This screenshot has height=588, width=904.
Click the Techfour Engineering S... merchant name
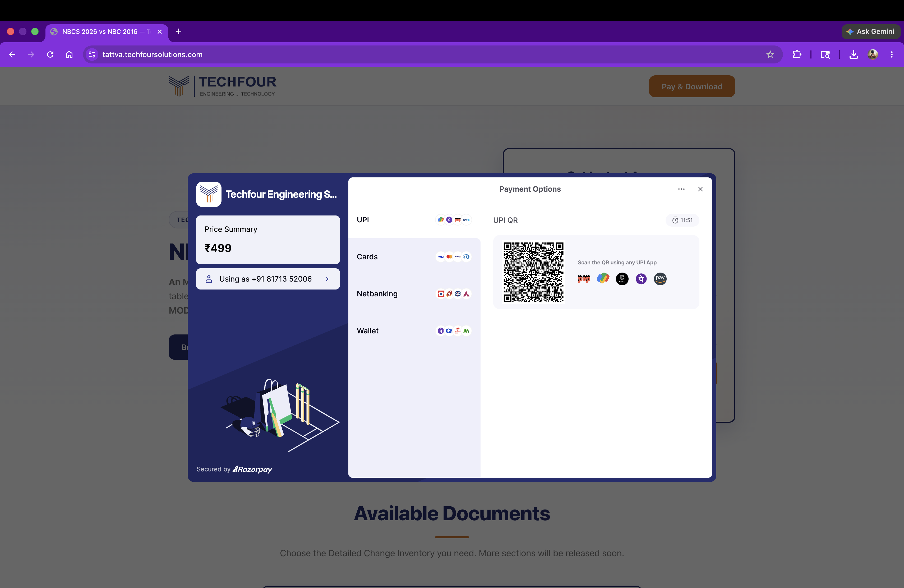[281, 194]
